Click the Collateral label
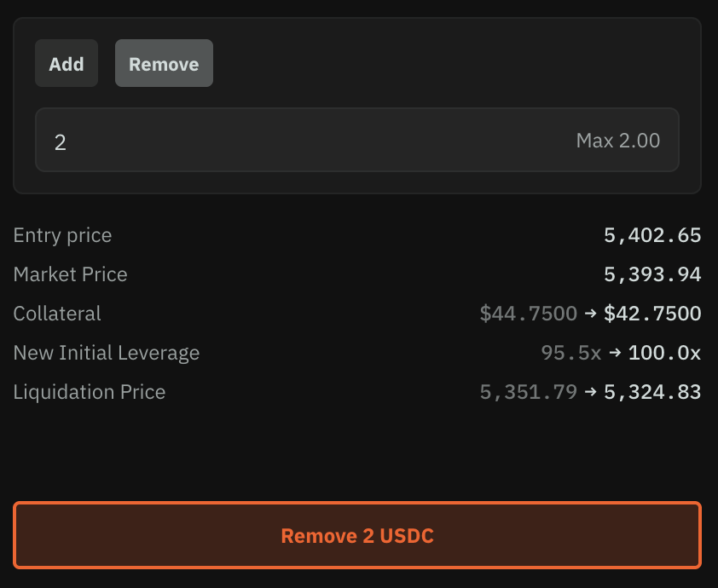 (x=57, y=314)
